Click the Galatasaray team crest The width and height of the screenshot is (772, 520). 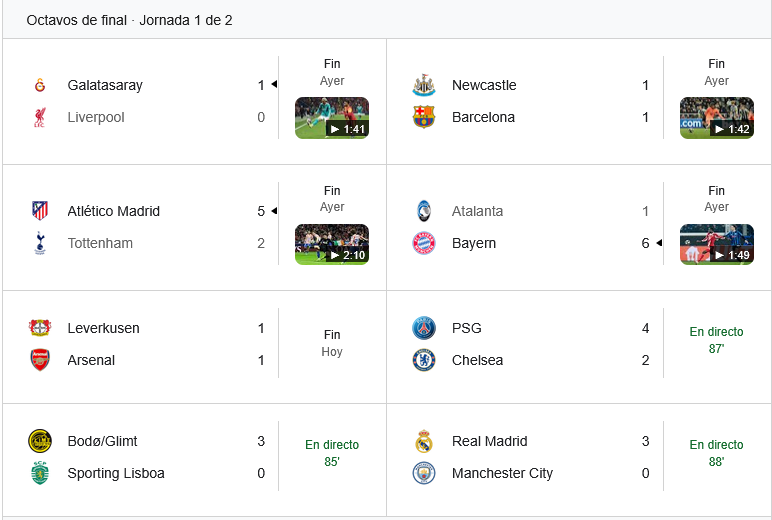click(40, 85)
